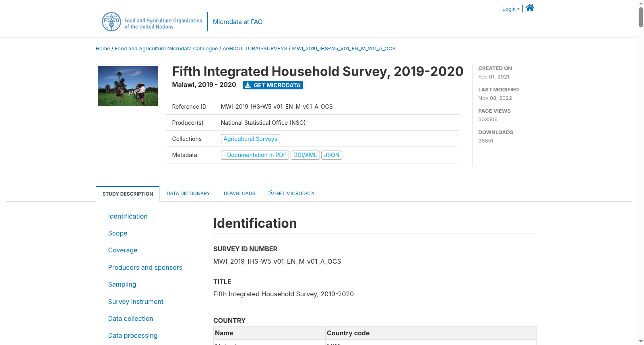The image size is (644, 345).
Task: Open the DDI/XML metadata link
Action: tap(305, 155)
